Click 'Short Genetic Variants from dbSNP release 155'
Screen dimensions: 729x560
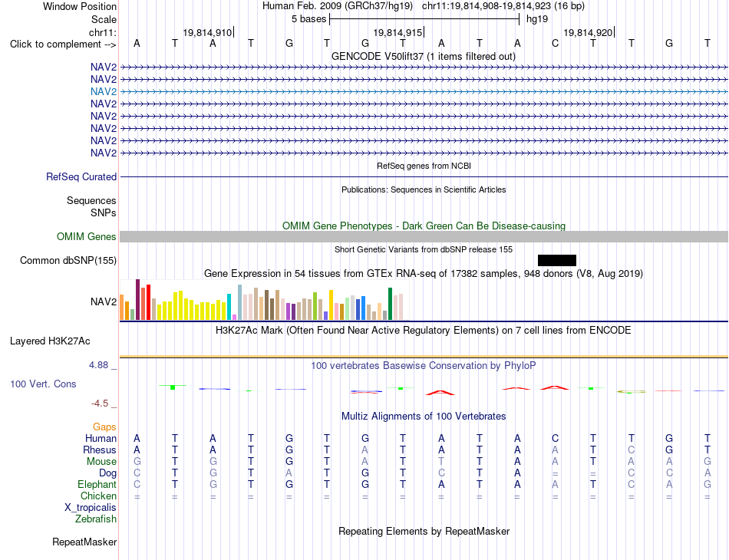(x=424, y=249)
